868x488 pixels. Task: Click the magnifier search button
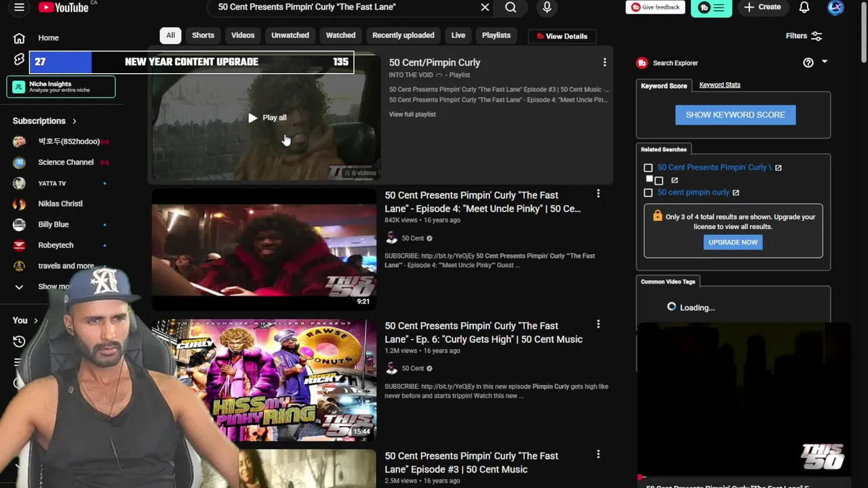(x=511, y=7)
